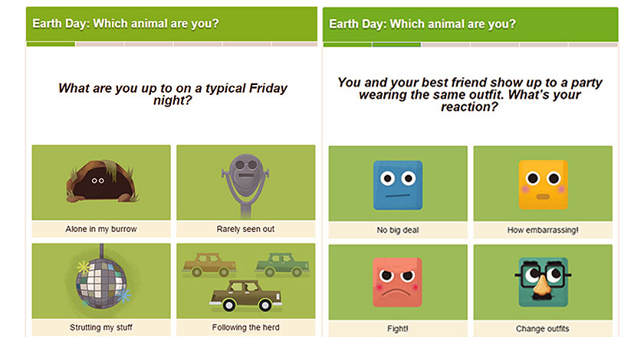Pick the yellow blushing face icon
The height and width of the screenshot is (337, 644).
pyautogui.click(x=543, y=185)
